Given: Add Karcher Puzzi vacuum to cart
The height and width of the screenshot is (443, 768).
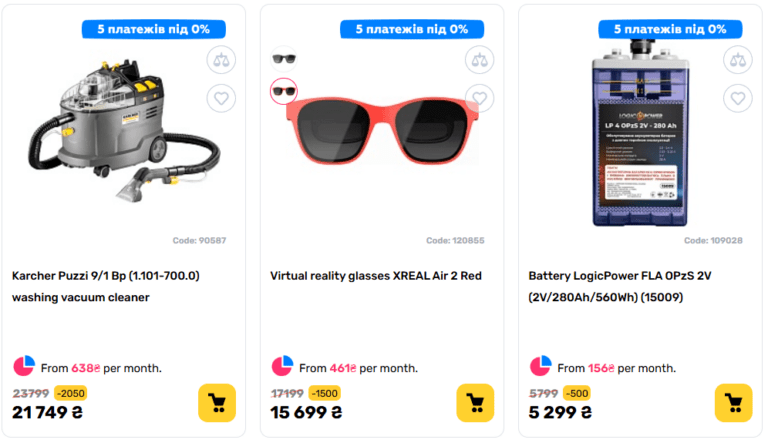Looking at the screenshot, I should coord(217,402).
